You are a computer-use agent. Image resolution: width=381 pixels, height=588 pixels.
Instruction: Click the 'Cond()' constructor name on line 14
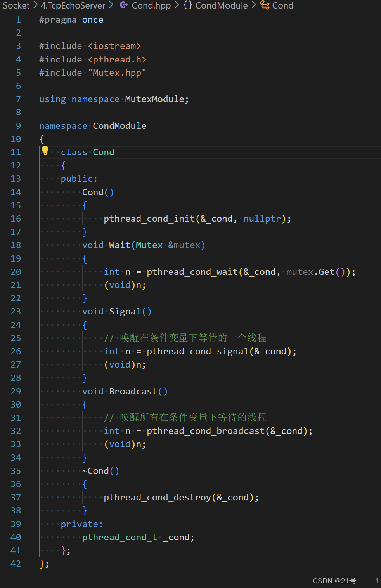coord(93,192)
